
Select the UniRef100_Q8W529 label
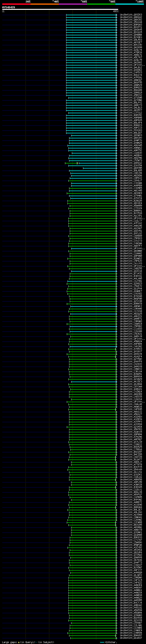(x=131, y=85)
